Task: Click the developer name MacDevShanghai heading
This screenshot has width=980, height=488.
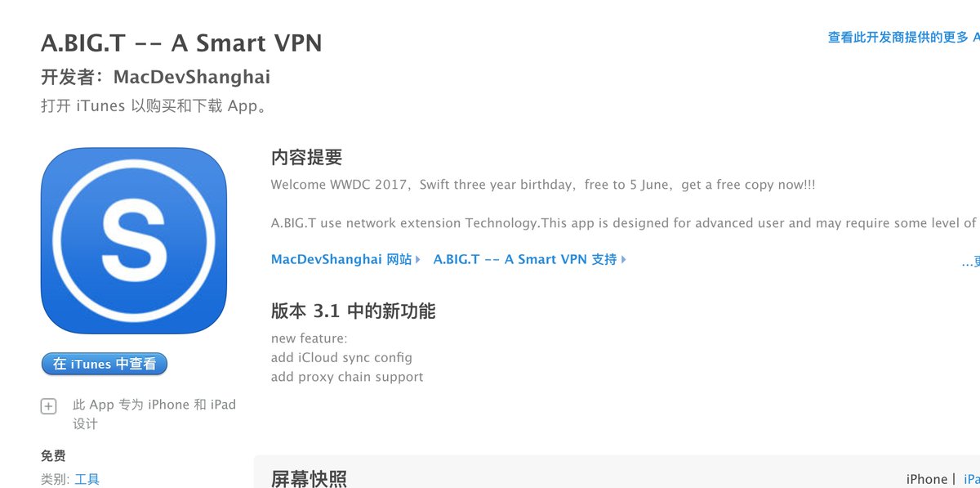Action: click(192, 78)
